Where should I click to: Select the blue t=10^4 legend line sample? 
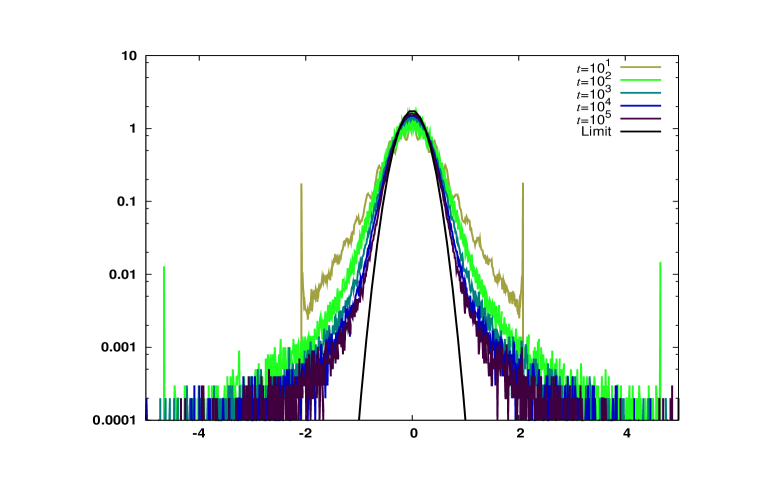coord(640,105)
